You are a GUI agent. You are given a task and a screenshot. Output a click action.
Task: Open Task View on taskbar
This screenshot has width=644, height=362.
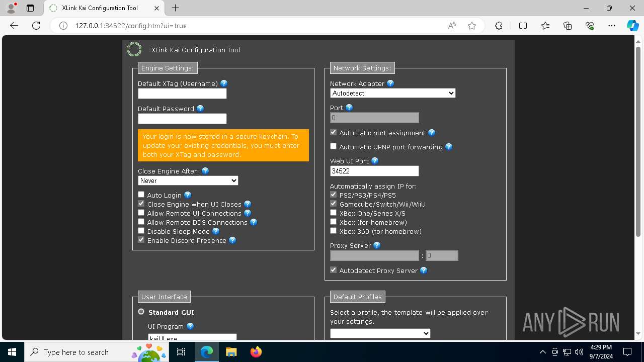click(x=181, y=352)
